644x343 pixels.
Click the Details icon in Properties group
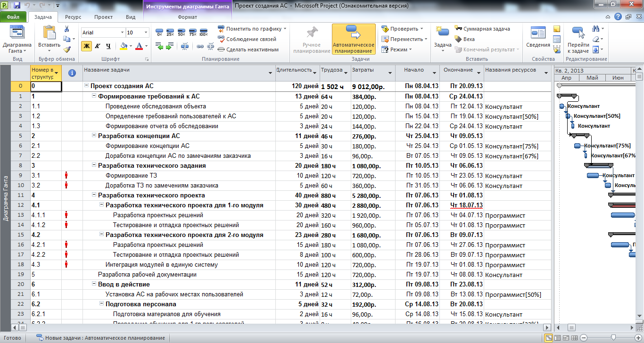(x=556, y=39)
